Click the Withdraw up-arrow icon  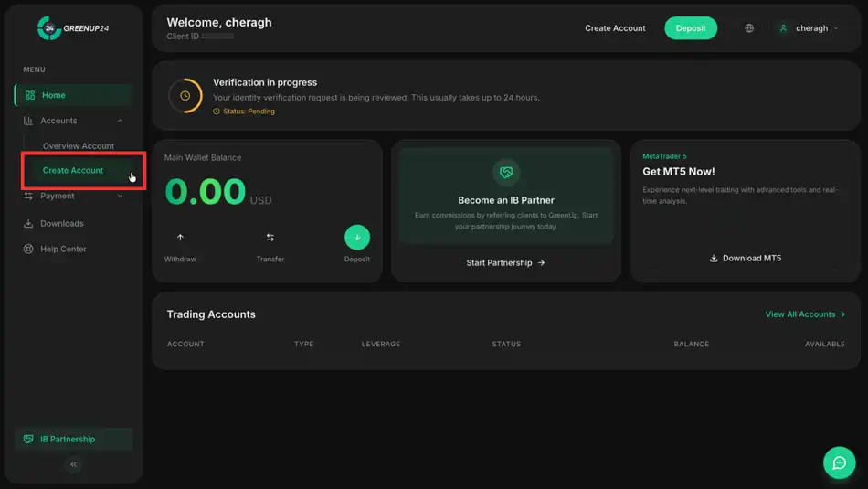pyautogui.click(x=180, y=238)
